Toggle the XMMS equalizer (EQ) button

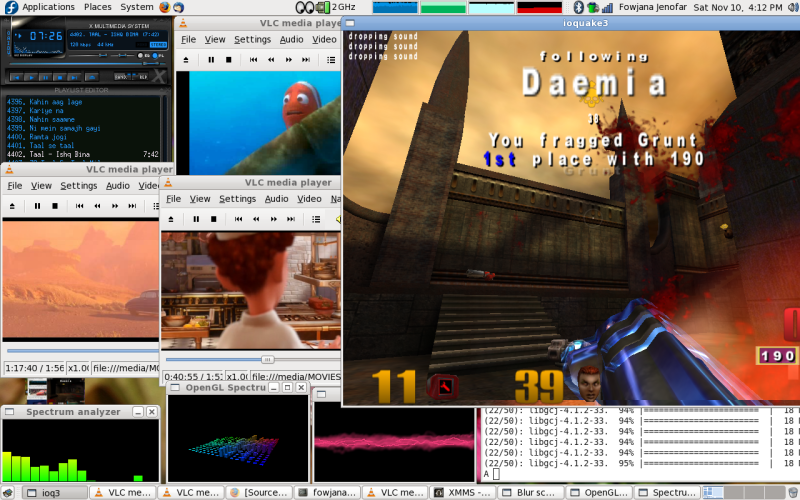point(144,56)
